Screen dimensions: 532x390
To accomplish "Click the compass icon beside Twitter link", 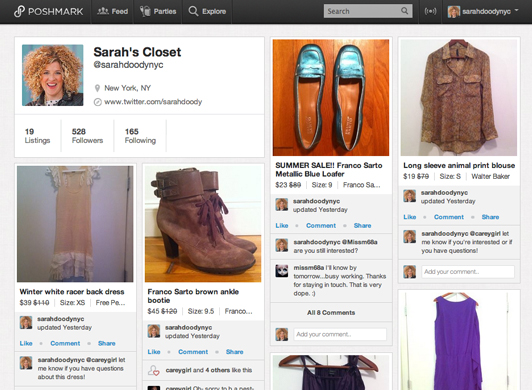I will [x=97, y=102].
